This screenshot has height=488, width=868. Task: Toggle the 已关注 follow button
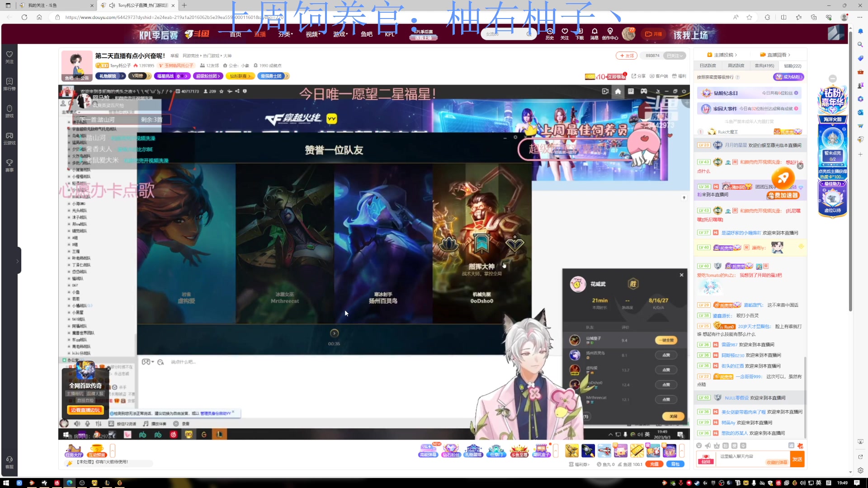click(675, 56)
